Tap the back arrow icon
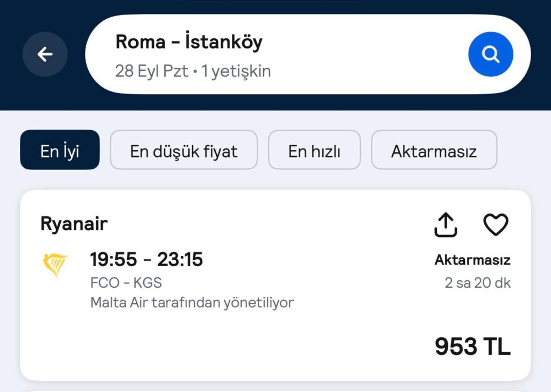Screen dimensions: 551x392 point(45,54)
